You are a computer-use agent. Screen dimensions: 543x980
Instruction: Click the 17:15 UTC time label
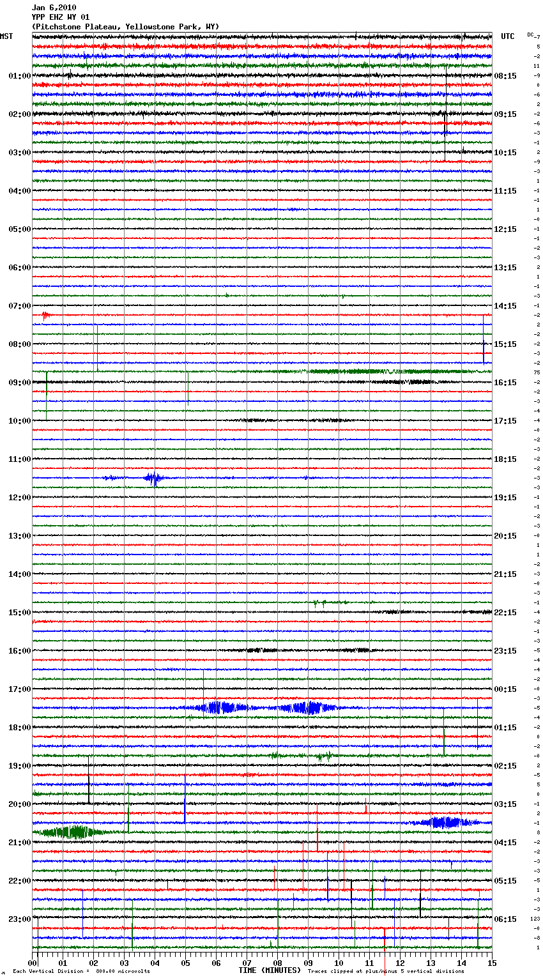pos(505,421)
